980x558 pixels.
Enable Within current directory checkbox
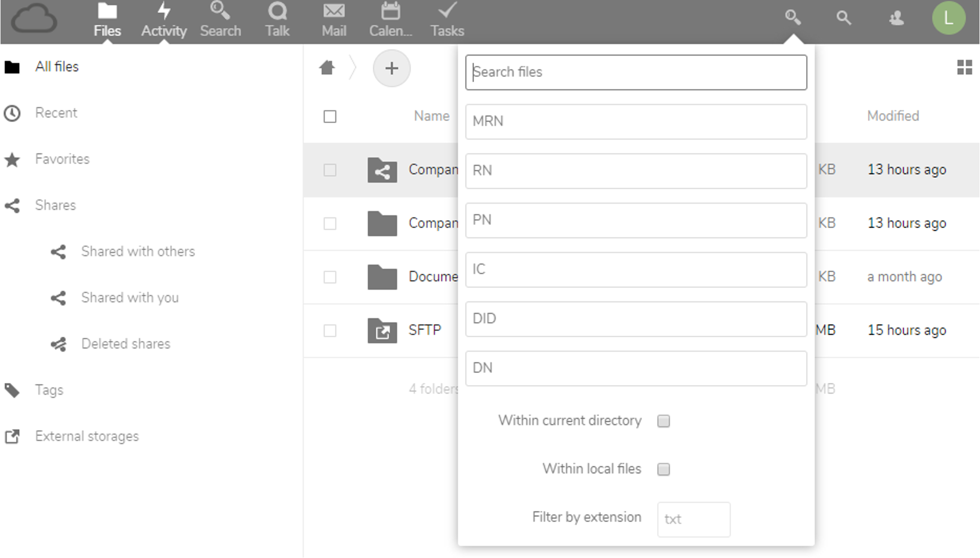point(663,421)
